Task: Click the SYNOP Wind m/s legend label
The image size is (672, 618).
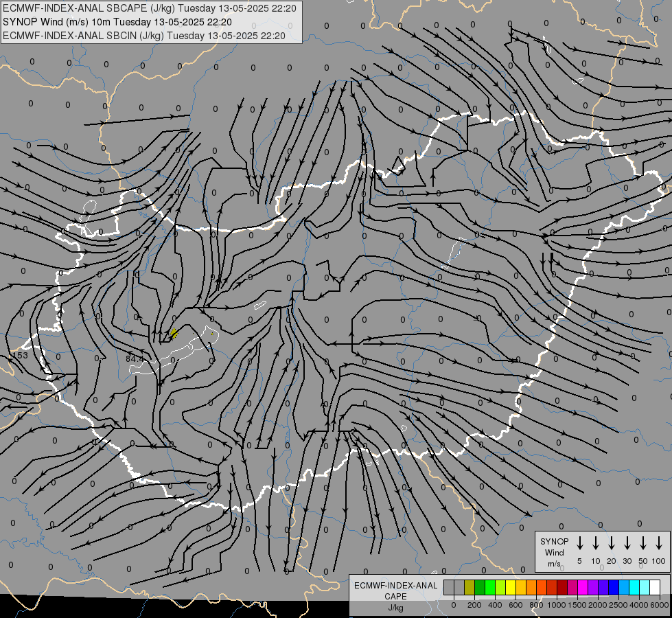Action: click(x=554, y=552)
